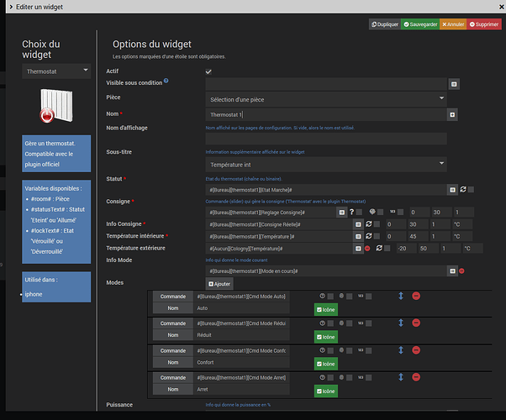Viewport: 506px width, 420px height.
Task: Remove the Auto mode row
Action: coord(416,297)
